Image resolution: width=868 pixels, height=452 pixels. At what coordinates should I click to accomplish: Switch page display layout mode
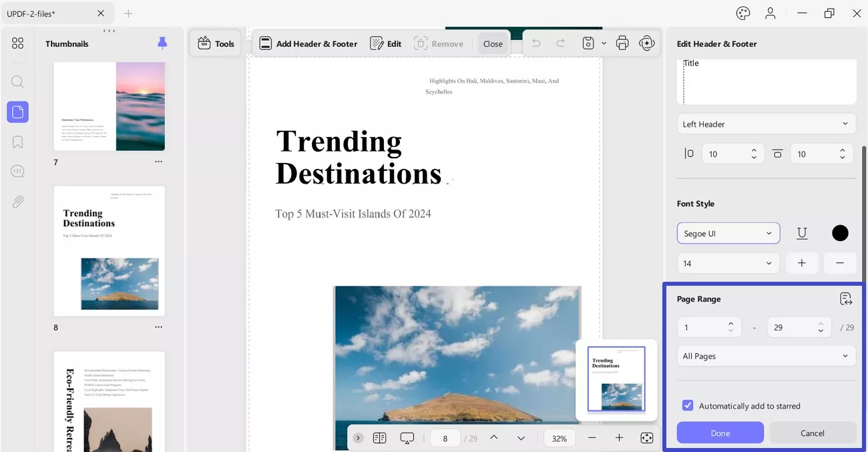[379, 438]
